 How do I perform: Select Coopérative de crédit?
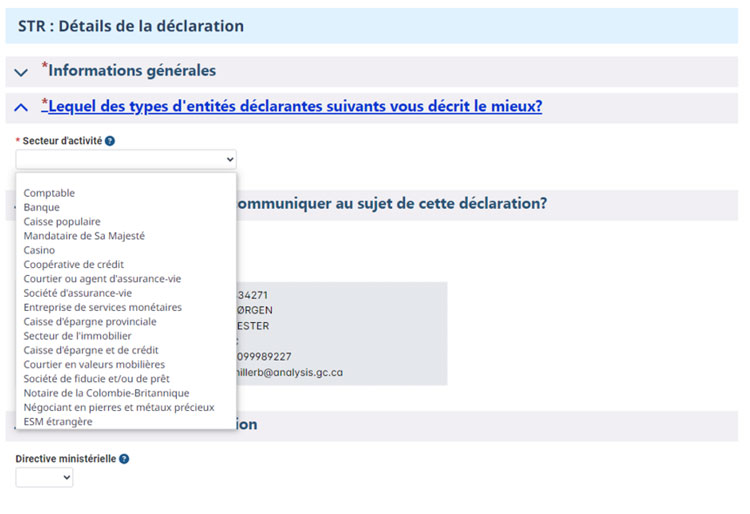pyautogui.click(x=74, y=265)
